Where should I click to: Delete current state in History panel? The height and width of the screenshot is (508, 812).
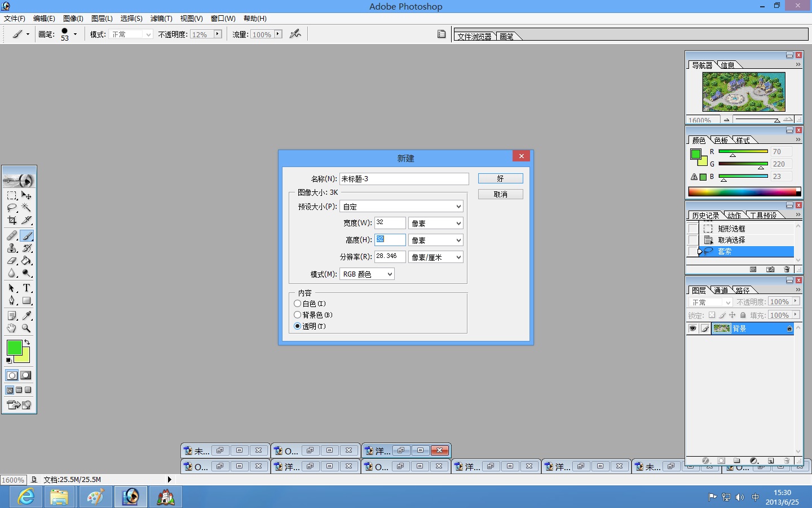pos(787,269)
